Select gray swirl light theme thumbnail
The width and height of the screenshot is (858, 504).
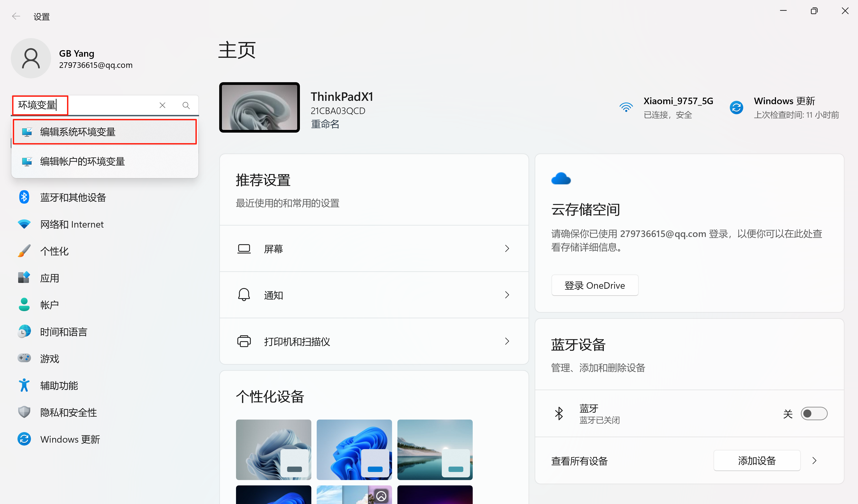point(273,450)
